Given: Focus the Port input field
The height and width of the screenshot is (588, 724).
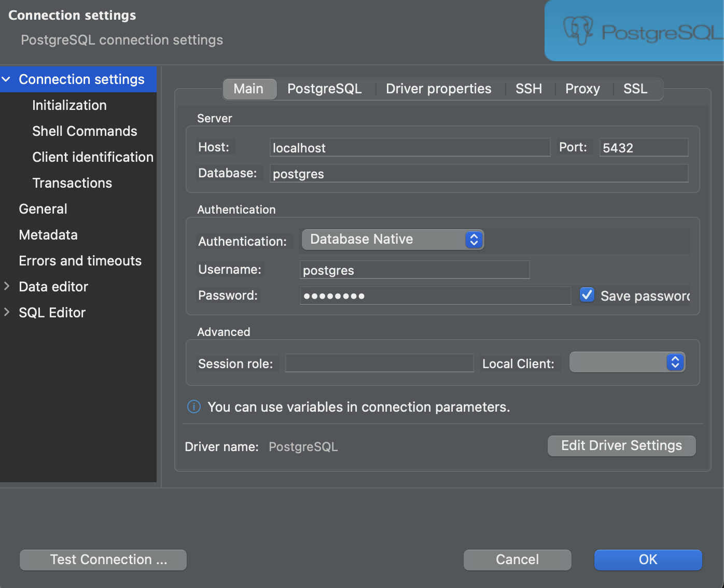Looking at the screenshot, I should coord(644,147).
